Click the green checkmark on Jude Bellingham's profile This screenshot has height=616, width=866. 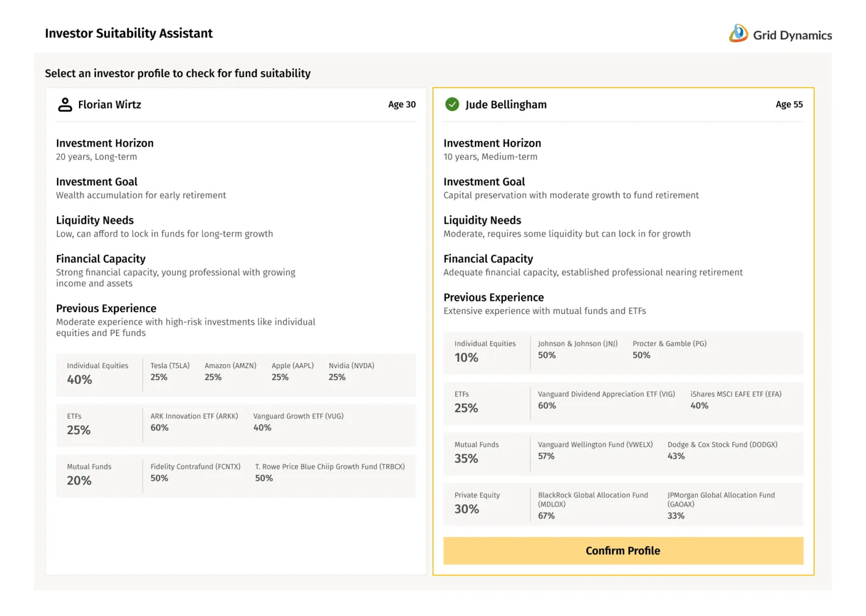click(452, 104)
